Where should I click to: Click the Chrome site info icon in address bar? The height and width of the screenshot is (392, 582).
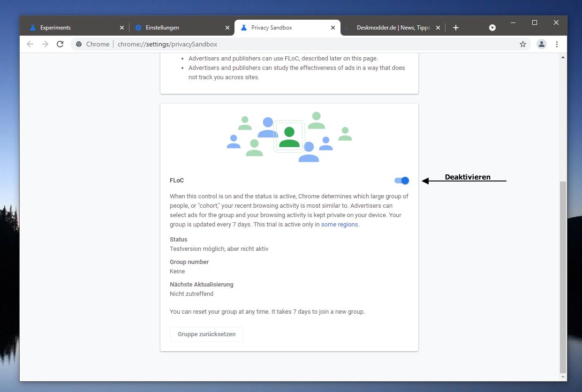[79, 44]
